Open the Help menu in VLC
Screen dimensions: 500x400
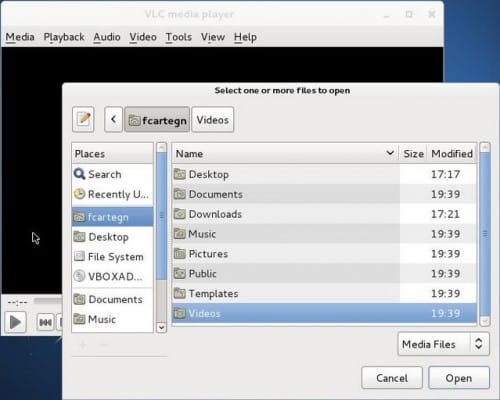point(245,37)
